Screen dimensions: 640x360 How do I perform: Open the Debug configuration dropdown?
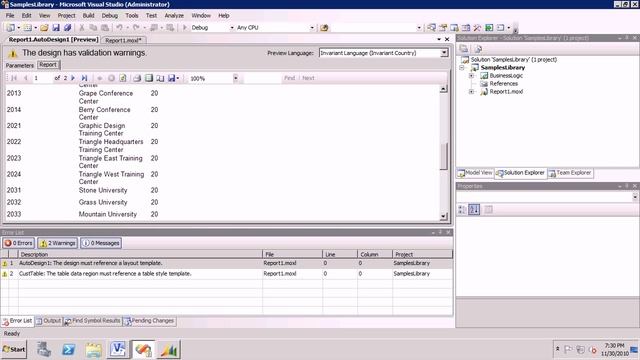(x=232, y=28)
